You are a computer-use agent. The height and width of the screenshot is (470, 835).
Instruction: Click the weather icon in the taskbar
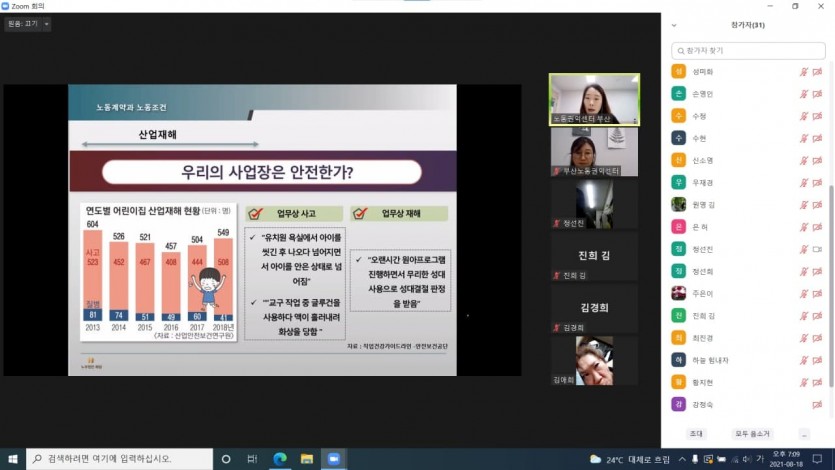tap(596, 459)
